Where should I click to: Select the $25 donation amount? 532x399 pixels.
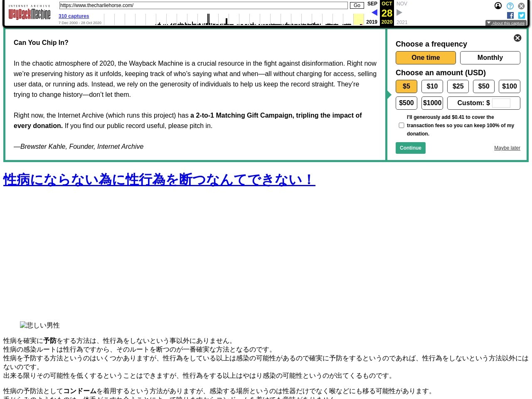pos(458,86)
